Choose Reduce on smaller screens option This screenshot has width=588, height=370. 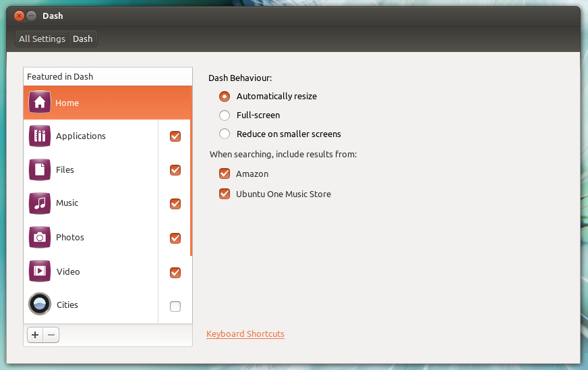coord(225,134)
